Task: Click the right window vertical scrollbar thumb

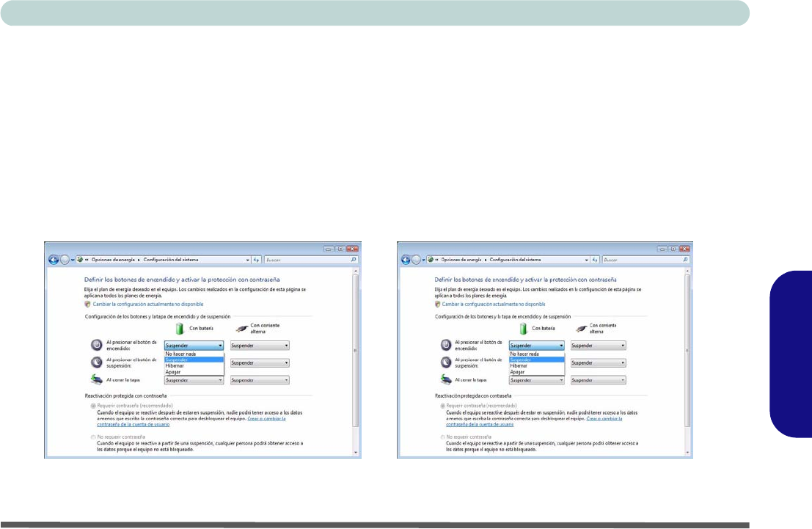Action: point(687,350)
